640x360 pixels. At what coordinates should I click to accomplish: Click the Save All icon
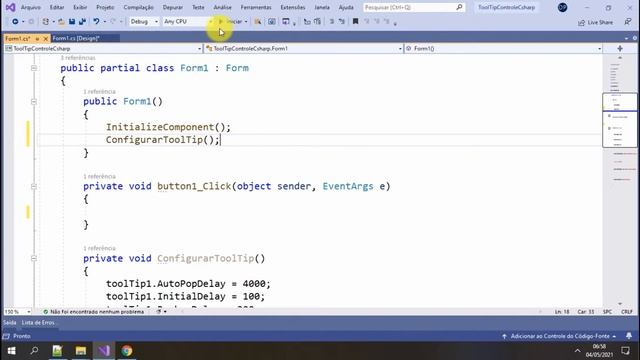[x=82, y=22]
